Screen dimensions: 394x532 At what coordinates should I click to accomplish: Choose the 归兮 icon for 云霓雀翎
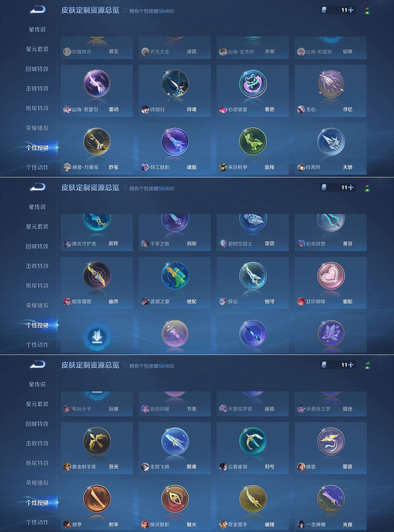coord(253,441)
